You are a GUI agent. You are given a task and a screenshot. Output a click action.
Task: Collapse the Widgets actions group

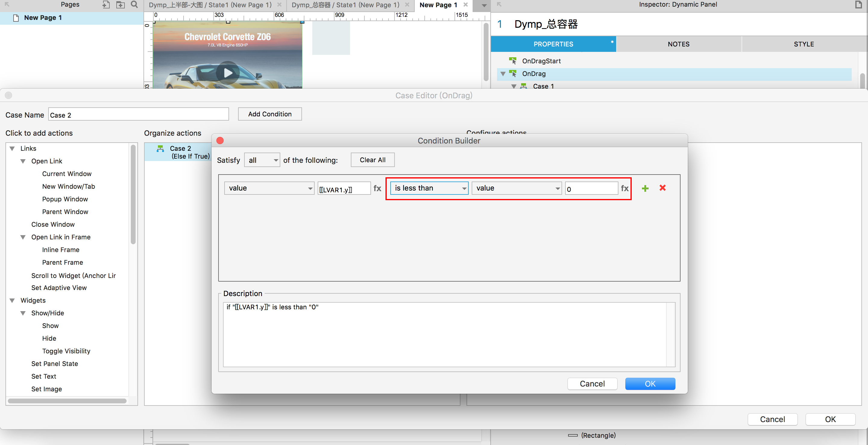(x=12, y=300)
